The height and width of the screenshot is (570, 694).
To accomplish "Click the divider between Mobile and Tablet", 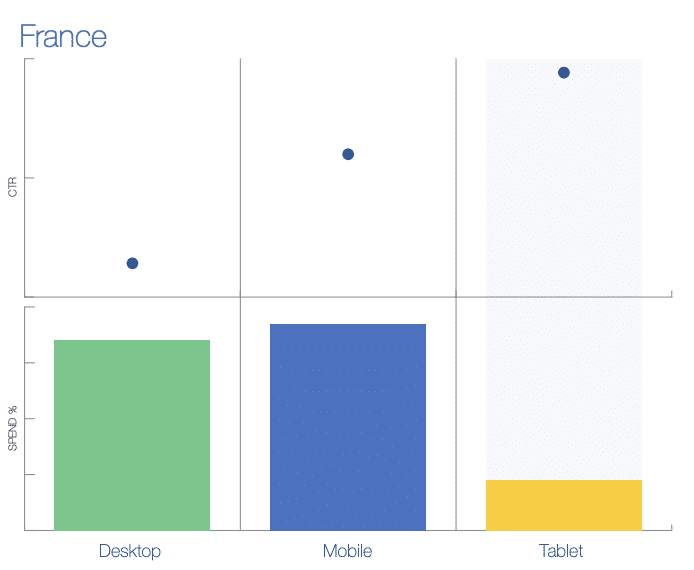I will pyautogui.click(x=456, y=294).
